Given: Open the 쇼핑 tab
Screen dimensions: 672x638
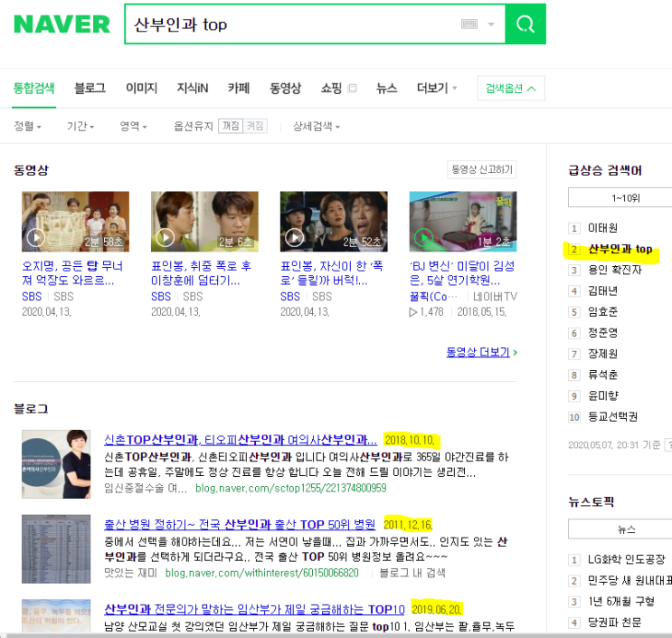Looking at the screenshot, I should coord(331,89).
